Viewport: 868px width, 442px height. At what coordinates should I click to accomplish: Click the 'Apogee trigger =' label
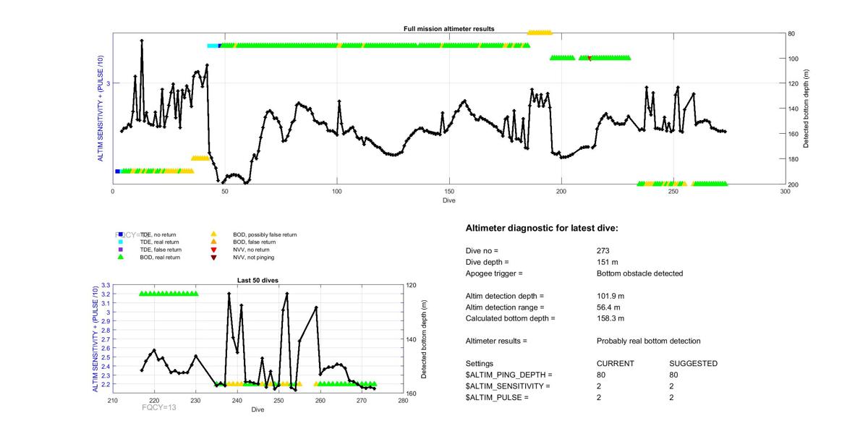[494, 273]
